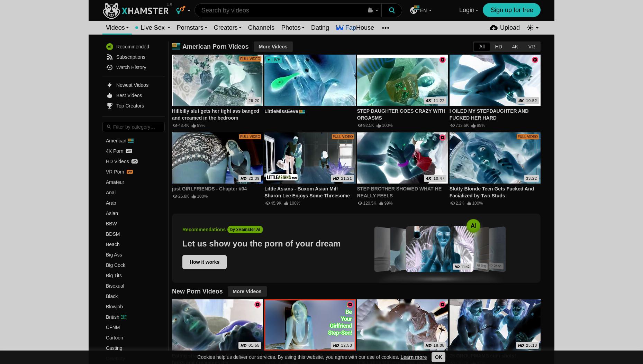The image size is (643, 364).
Task: Select the All quality filter
Action: click(482, 47)
